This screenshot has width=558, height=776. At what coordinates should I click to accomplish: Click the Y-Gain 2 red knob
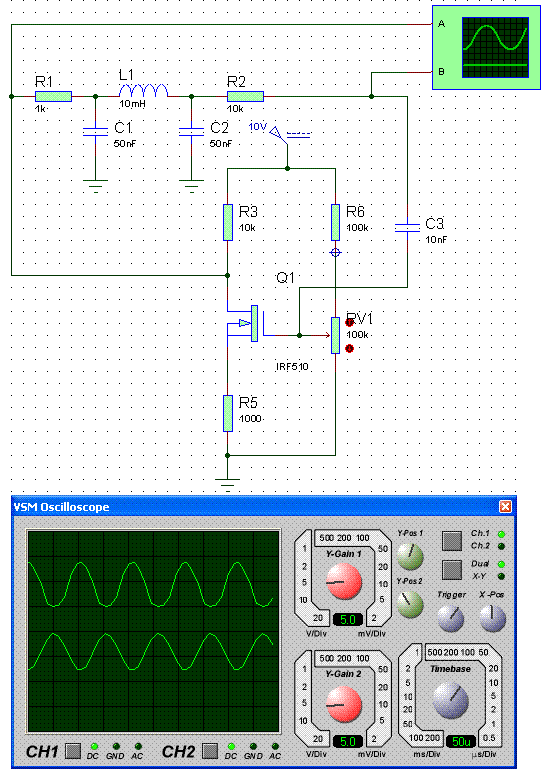[344, 704]
